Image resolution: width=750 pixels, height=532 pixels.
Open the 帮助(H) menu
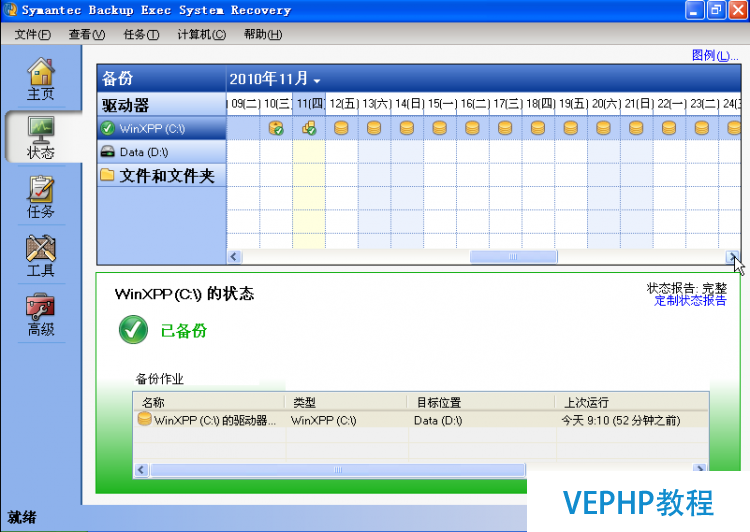(263, 34)
